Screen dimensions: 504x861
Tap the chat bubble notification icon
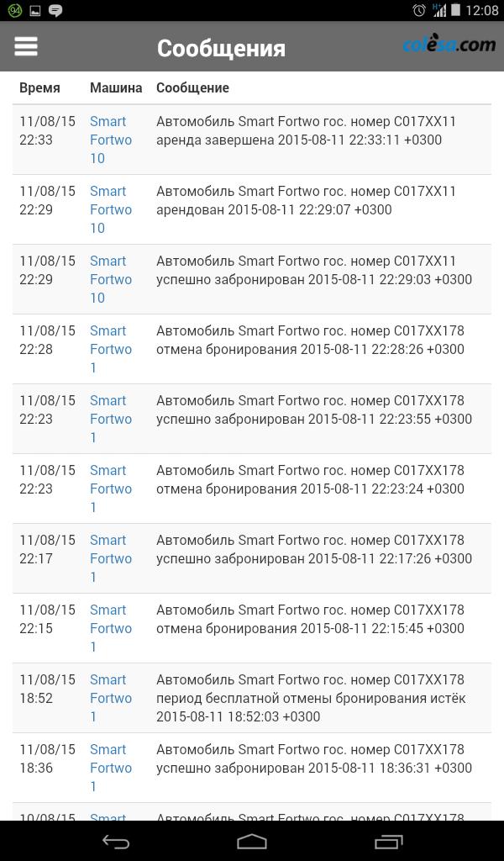point(55,11)
